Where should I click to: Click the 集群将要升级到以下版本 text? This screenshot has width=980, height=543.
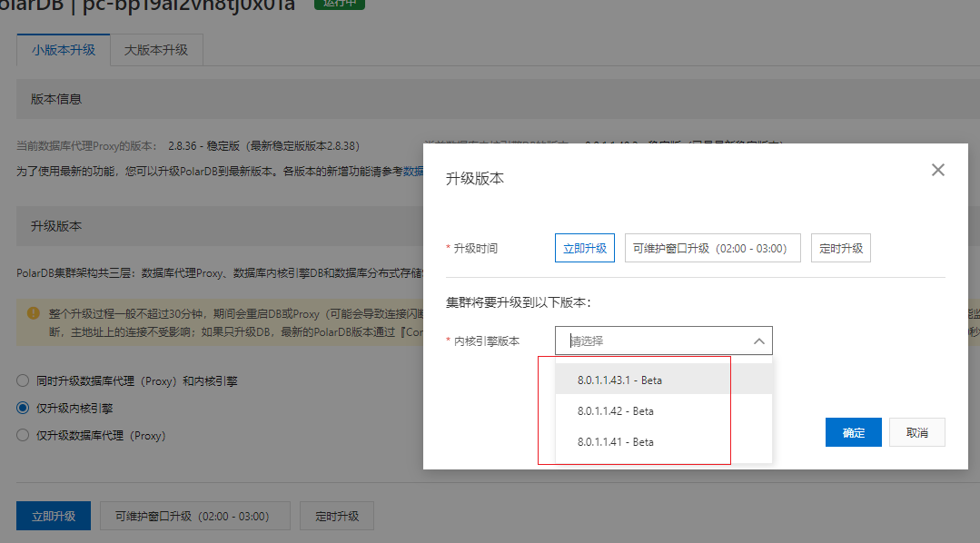[518, 302]
